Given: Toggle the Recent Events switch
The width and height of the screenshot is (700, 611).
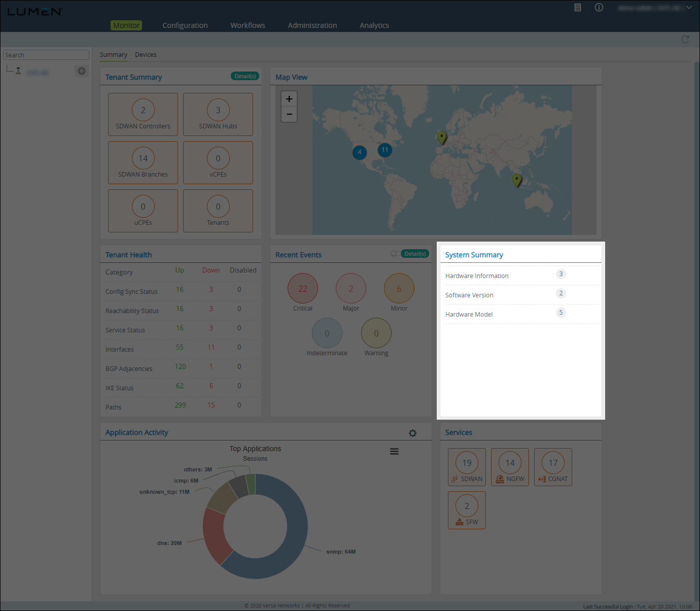Looking at the screenshot, I should [x=395, y=254].
